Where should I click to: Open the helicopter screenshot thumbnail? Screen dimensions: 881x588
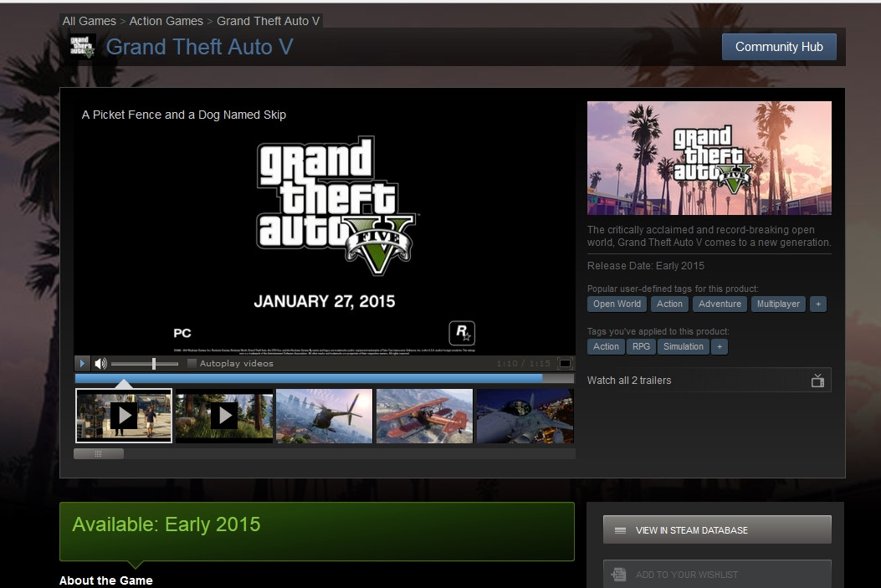[x=324, y=417]
